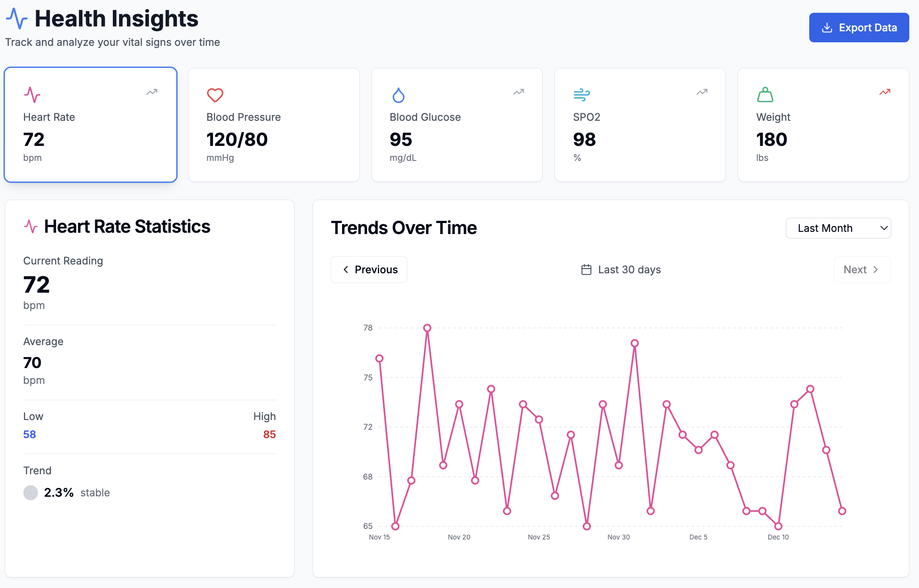
Task: Click the Blood Glucose droplet icon
Action: 398,95
